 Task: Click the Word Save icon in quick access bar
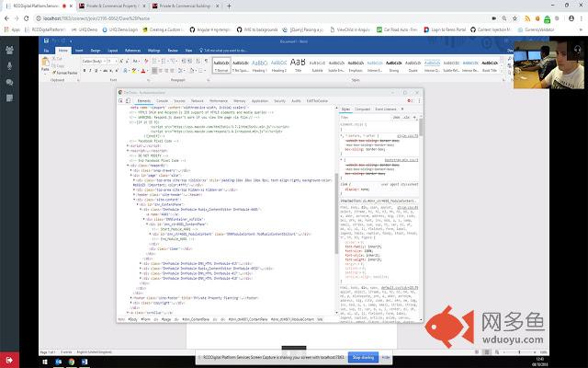[x=46, y=40]
